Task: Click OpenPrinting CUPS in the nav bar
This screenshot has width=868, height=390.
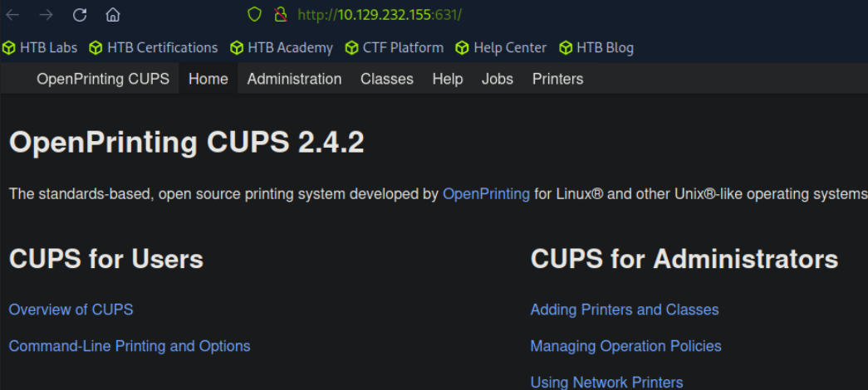Action: pos(103,79)
